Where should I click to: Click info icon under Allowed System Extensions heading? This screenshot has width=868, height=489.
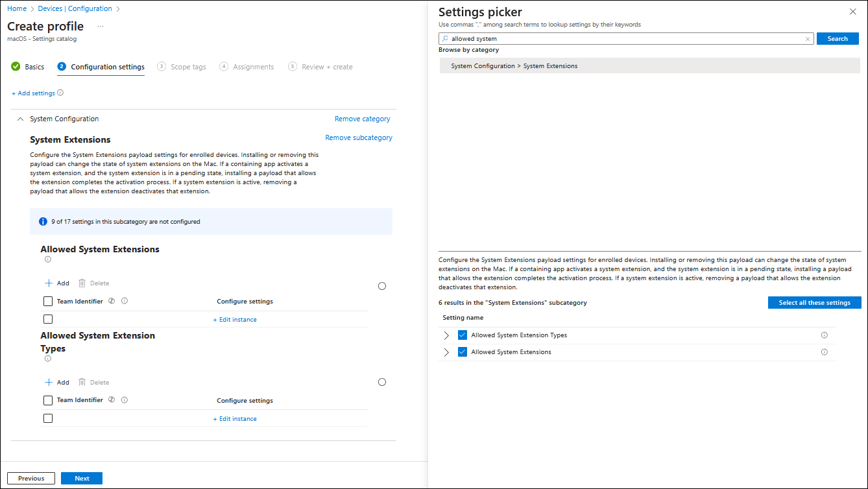tap(47, 259)
